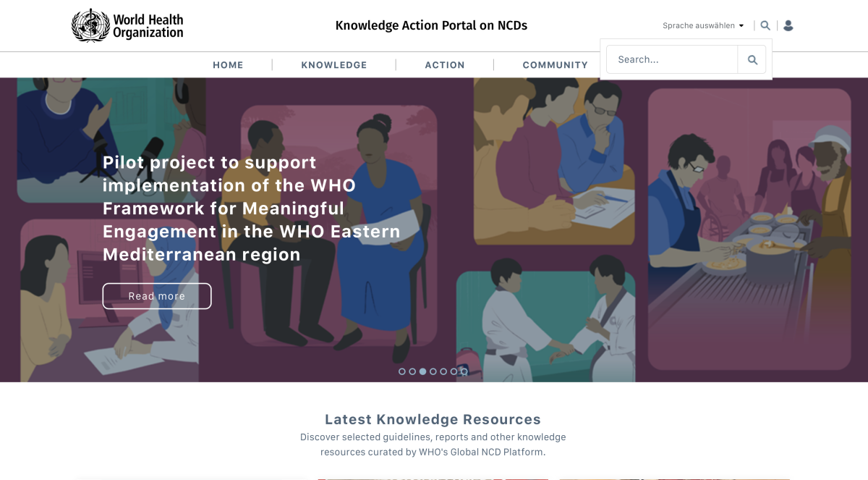Open the user account profile icon

(x=788, y=25)
